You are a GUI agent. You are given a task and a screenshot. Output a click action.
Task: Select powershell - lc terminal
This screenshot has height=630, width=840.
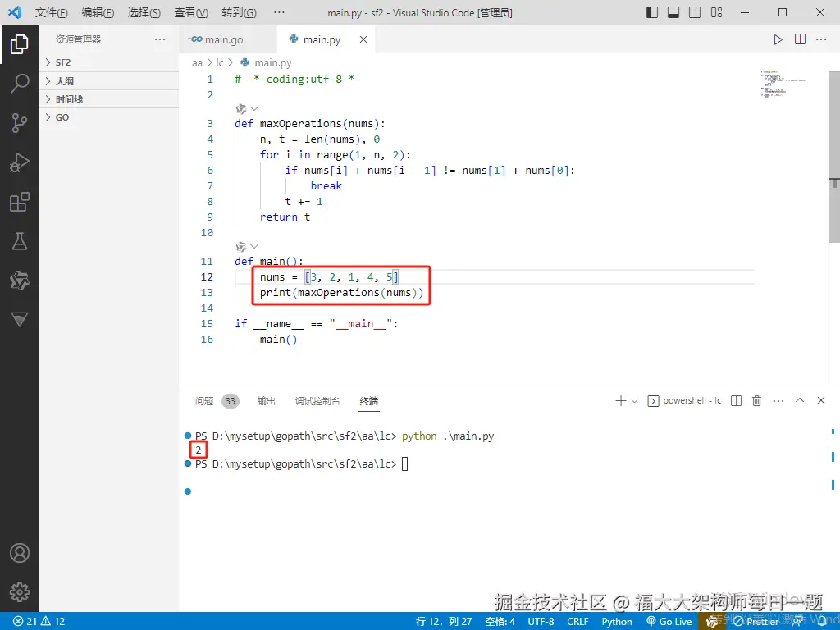pyautogui.click(x=685, y=400)
